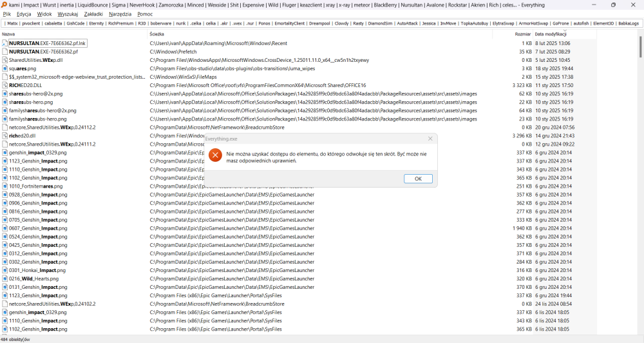644x343 pixels.
Task: Click the image icon of familysharesubs-hero.png
Action: coord(5,119)
